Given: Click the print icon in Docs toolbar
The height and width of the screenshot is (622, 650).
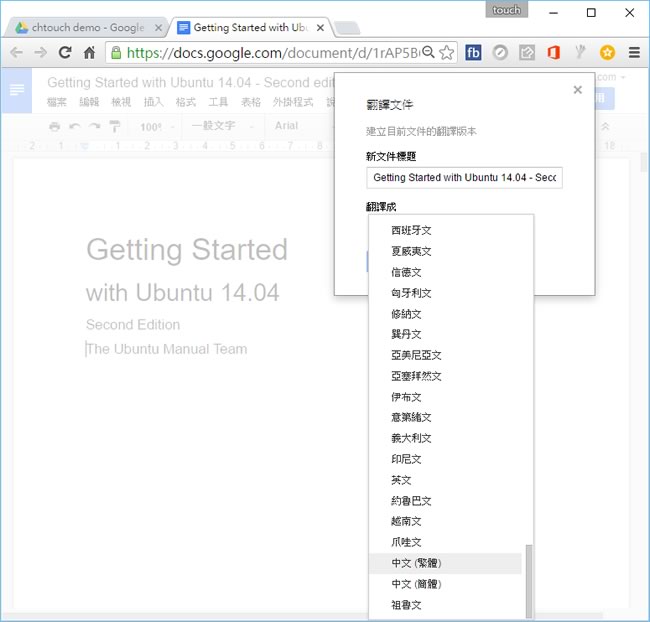Looking at the screenshot, I should (x=55, y=127).
